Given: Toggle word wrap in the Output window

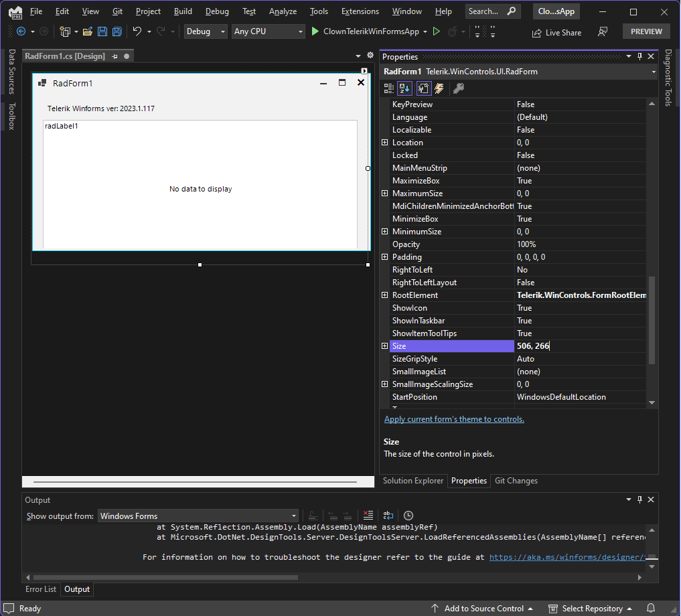Looking at the screenshot, I should (388, 516).
